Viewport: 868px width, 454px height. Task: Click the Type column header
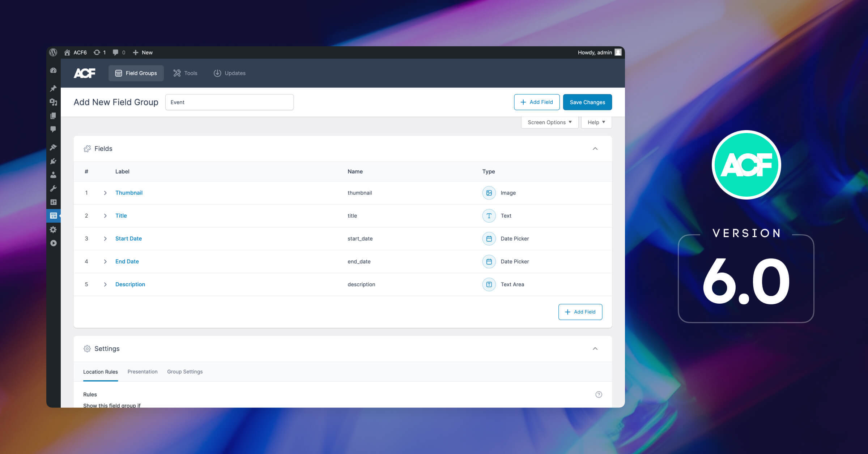click(489, 171)
